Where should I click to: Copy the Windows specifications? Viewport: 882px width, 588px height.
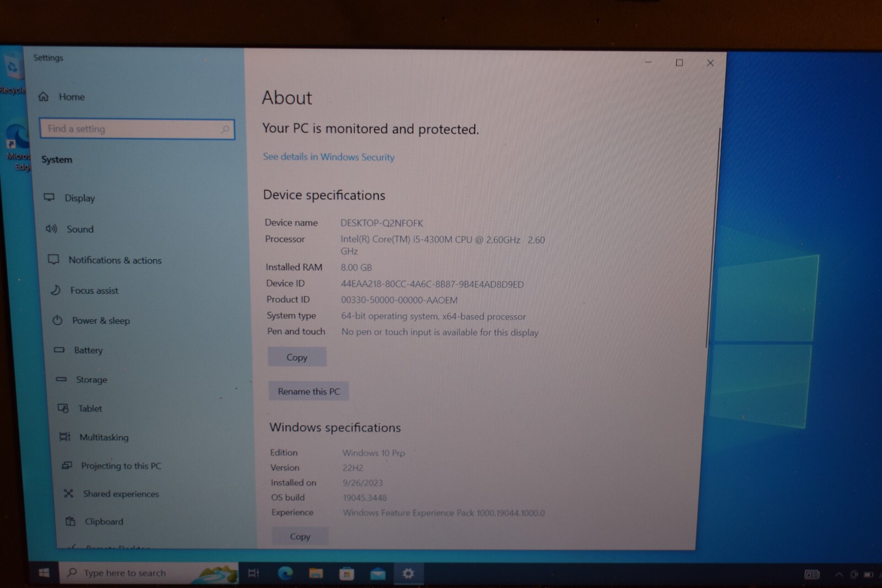tap(300, 536)
